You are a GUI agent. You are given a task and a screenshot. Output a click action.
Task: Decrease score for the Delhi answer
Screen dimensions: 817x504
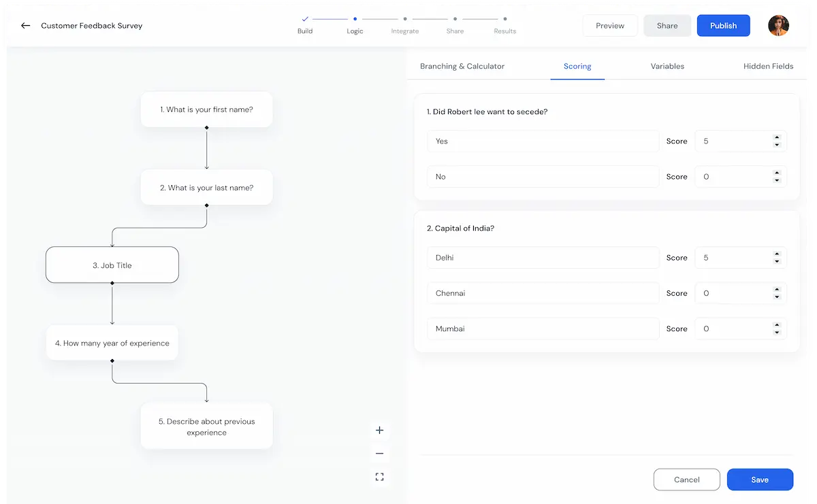pyautogui.click(x=777, y=262)
